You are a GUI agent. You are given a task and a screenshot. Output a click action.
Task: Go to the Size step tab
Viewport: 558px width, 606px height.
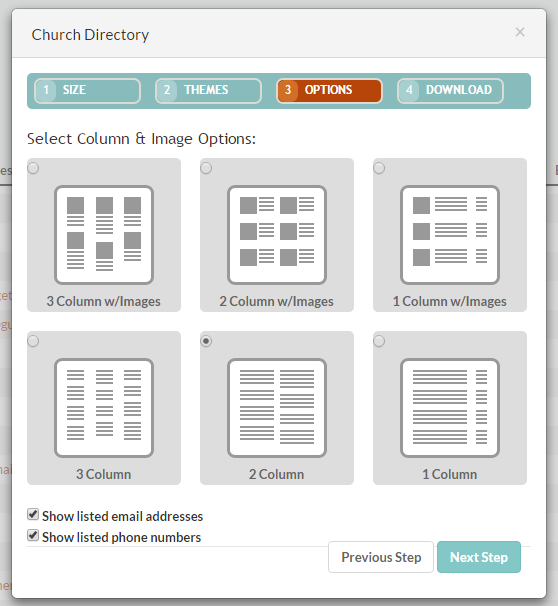(87, 91)
